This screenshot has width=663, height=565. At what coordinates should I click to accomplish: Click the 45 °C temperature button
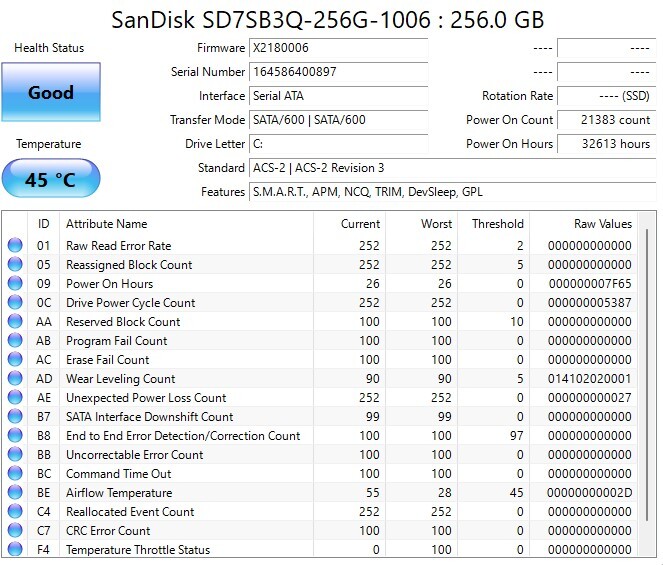click(x=51, y=180)
